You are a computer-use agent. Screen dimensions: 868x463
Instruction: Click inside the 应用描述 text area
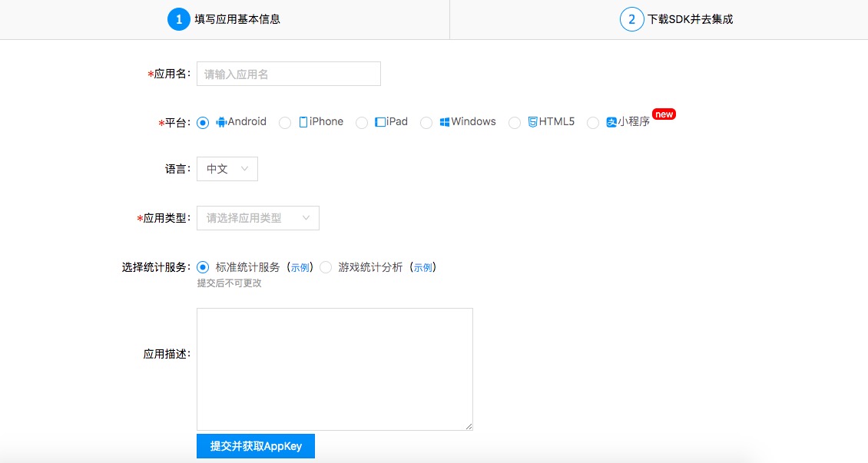tap(334, 369)
